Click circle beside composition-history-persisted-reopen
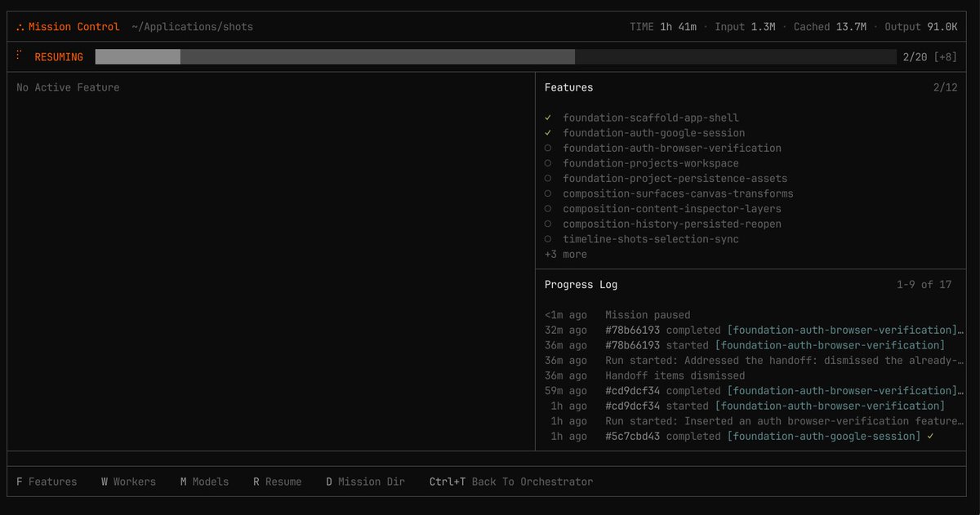The width and height of the screenshot is (980, 515). (548, 224)
